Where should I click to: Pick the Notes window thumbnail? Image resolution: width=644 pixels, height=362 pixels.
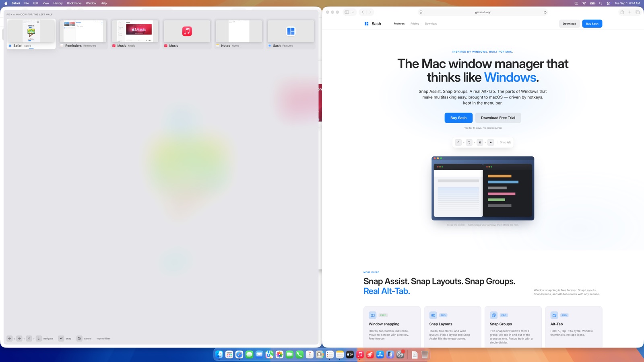(239, 34)
